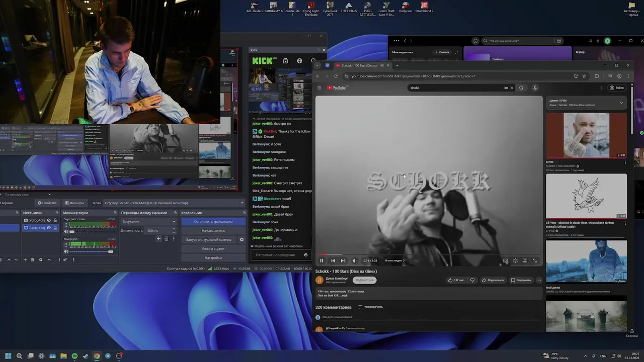Mute microphone speaker icon in OBS mixer
This screenshot has height=362, width=644.
click(66, 251)
